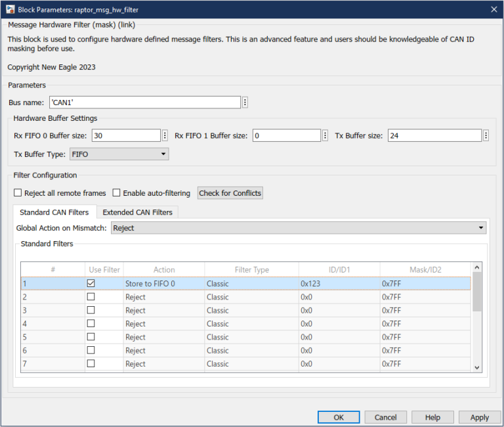
Task: Enable Reject all remote frames
Action: coord(18,193)
